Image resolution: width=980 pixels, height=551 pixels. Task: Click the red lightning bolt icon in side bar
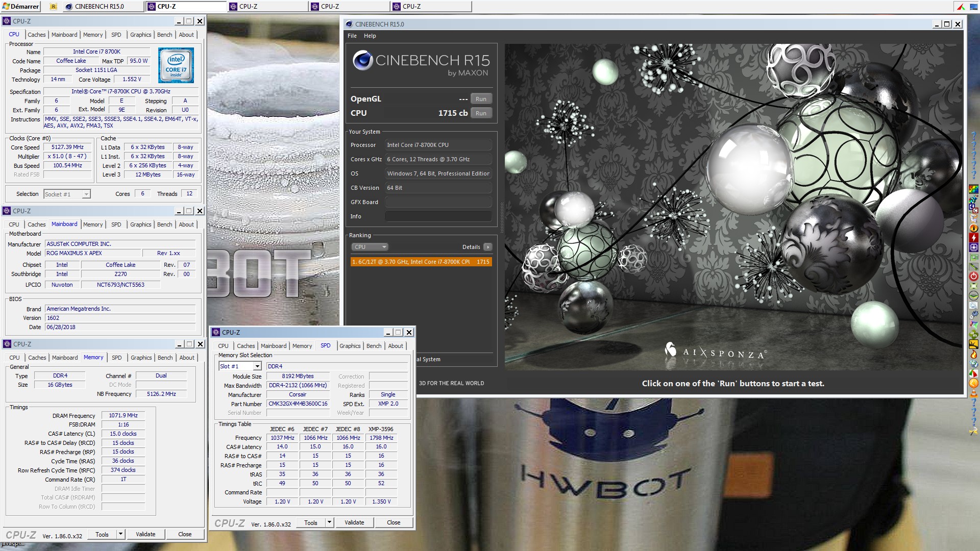pyautogui.click(x=973, y=238)
